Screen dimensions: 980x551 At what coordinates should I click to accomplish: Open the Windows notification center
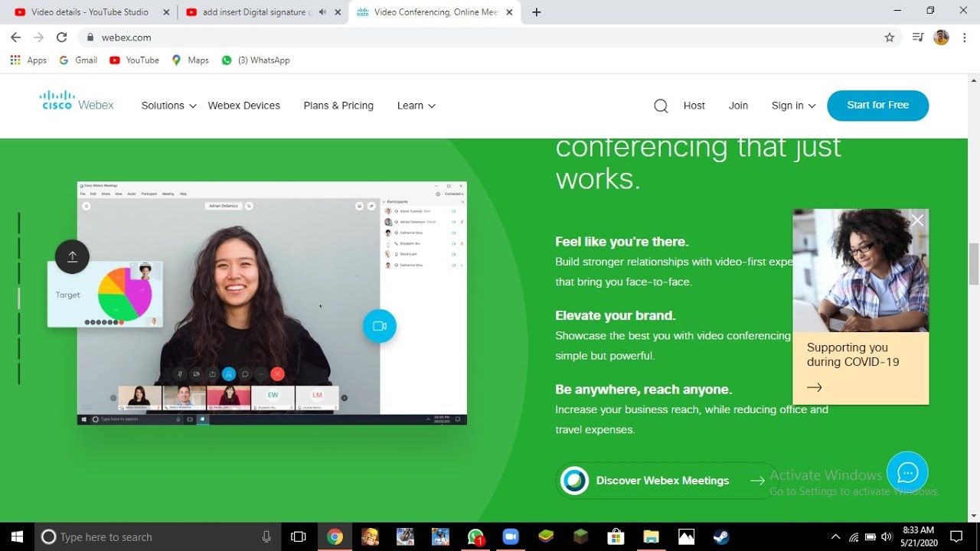coord(956,536)
